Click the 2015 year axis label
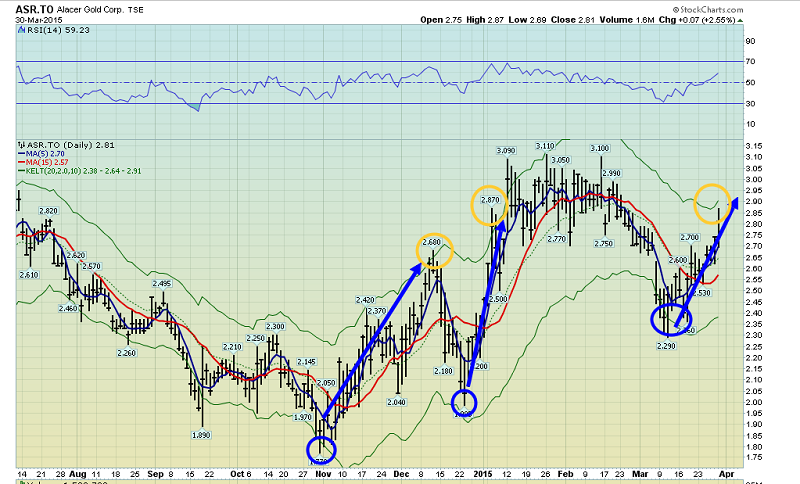This screenshot has width=800, height=484. click(483, 474)
